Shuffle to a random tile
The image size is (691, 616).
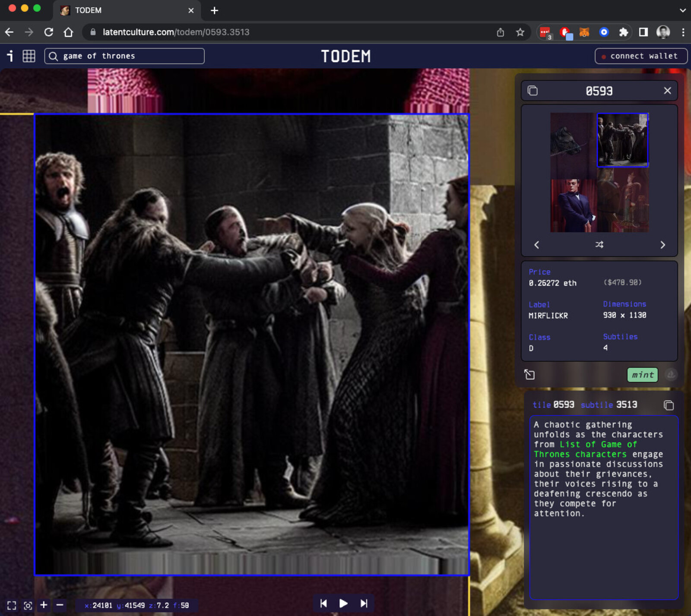599,245
